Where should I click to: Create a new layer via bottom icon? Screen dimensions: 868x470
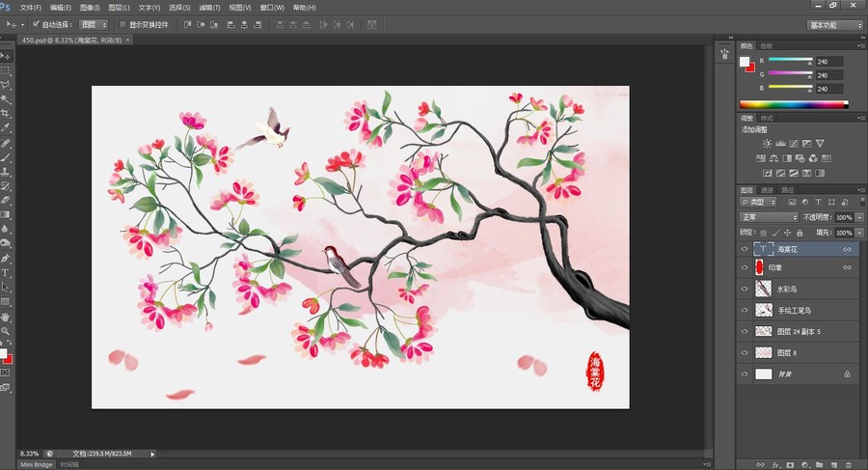coord(833,465)
